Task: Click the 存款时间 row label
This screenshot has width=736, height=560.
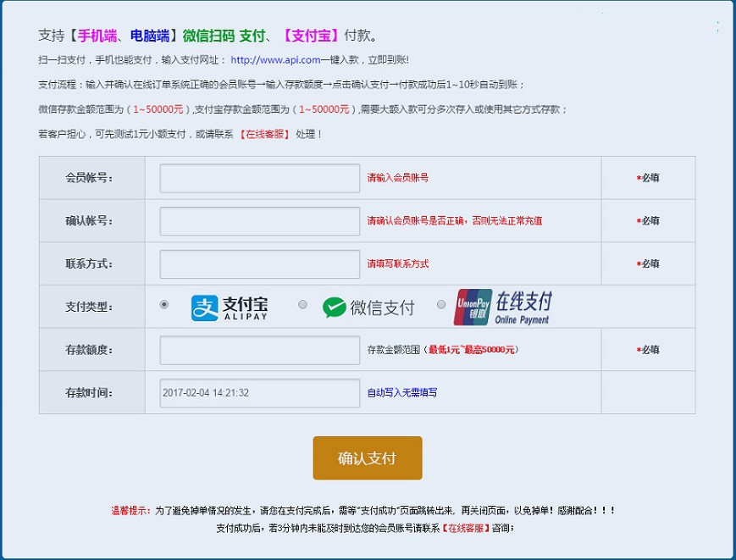Action: [89, 393]
